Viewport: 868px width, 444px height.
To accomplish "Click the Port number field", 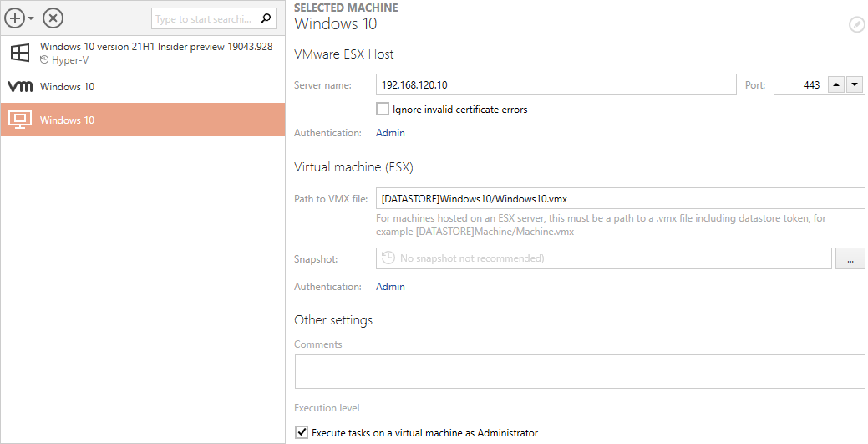I will [x=799, y=84].
